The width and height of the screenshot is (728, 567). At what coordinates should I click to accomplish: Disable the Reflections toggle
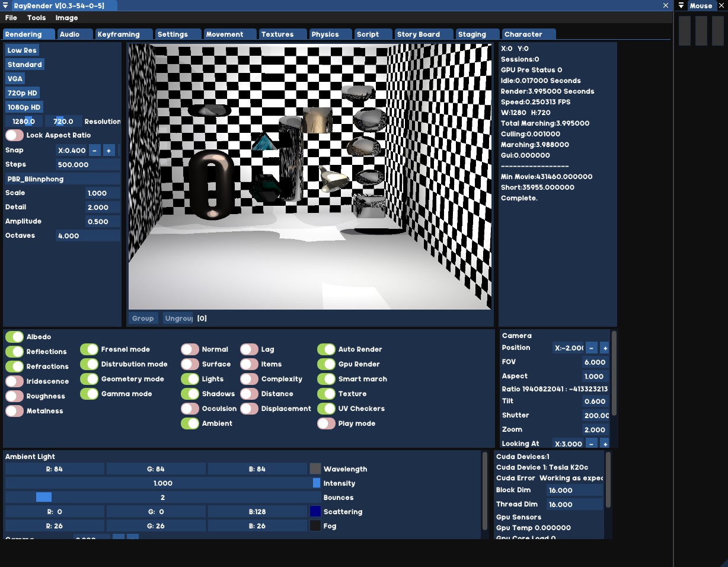14,352
